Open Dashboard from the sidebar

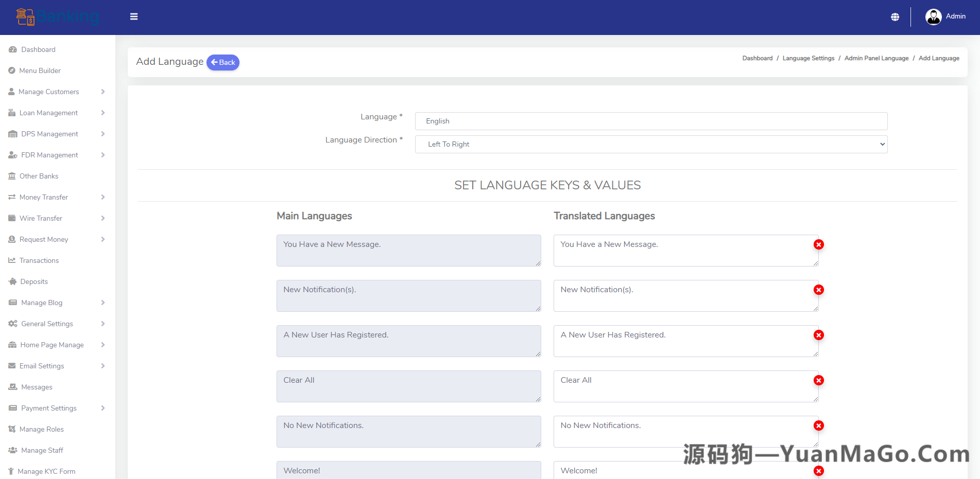tap(38, 49)
